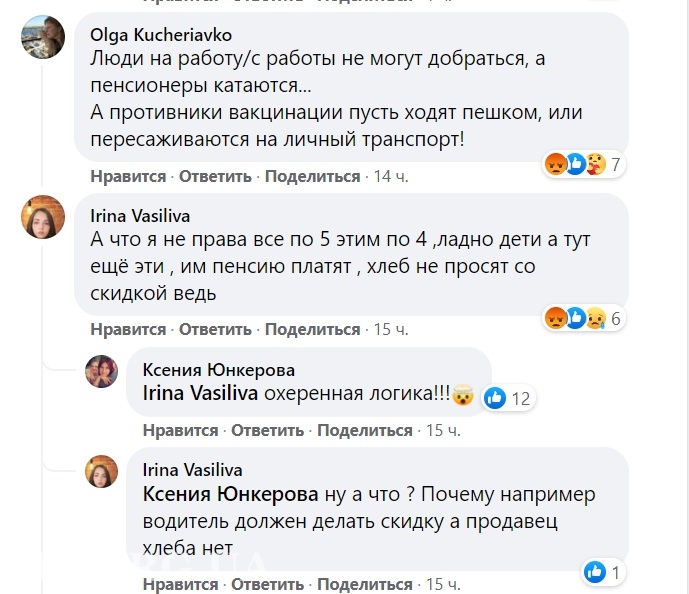
Task: Open the Olga Kucheriavko name link
Action: (x=161, y=35)
